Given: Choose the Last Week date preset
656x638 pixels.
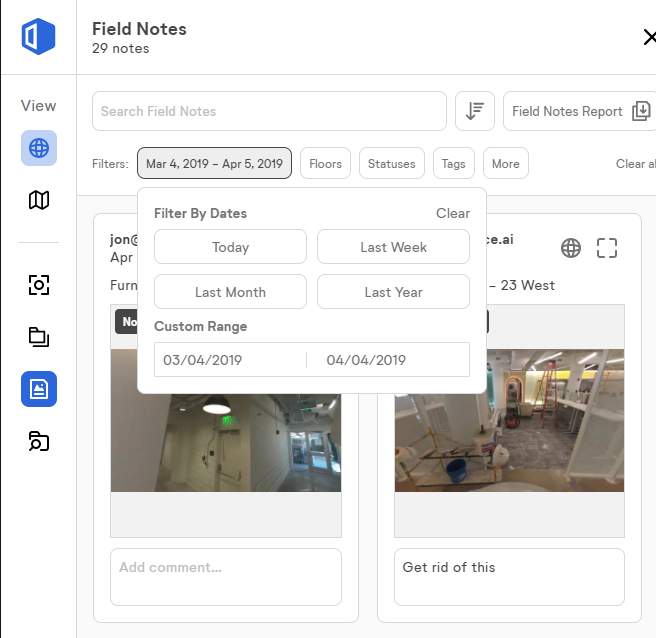Looking at the screenshot, I should coord(393,247).
